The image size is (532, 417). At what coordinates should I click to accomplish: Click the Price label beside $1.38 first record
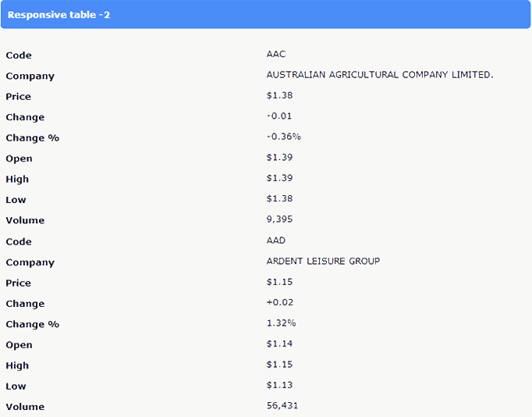(18, 97)
